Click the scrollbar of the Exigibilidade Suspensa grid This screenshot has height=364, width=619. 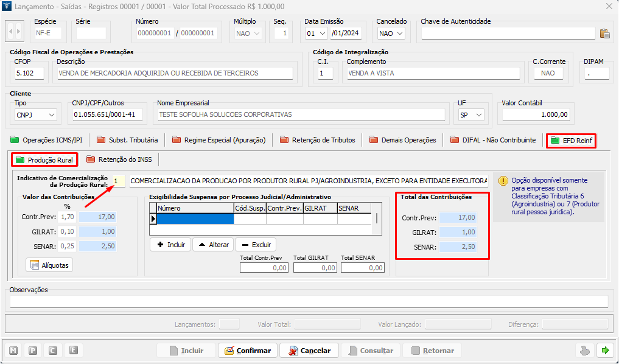click(377, 219)
